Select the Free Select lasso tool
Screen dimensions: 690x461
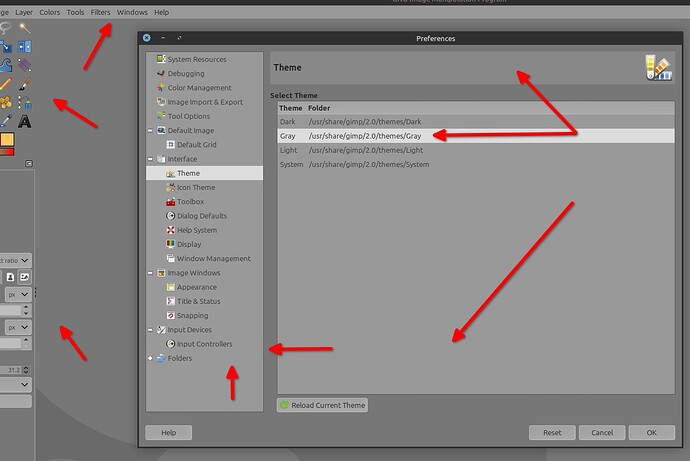[5, 29]
